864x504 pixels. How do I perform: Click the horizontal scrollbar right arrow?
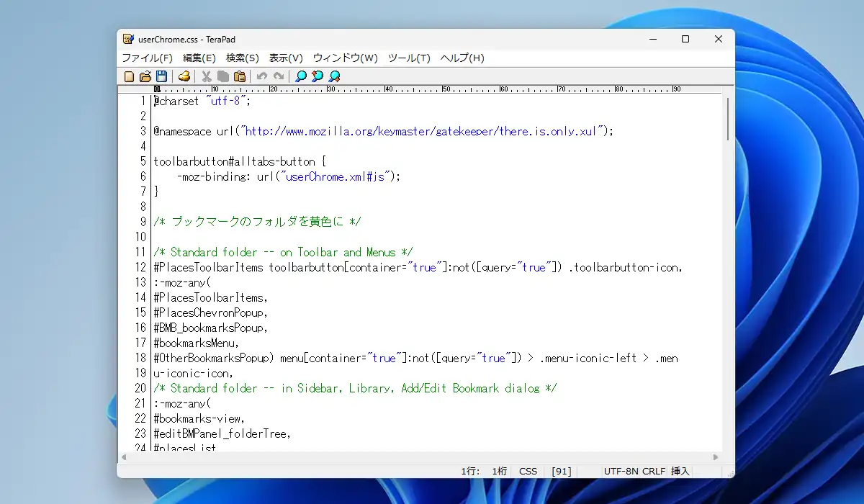coord(716,457)
